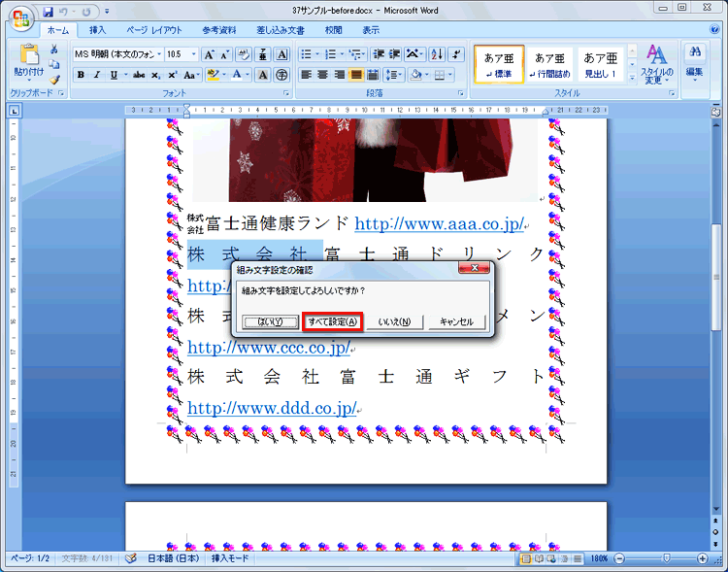
Task: Click すべて設定(A) button
Action: pos(332,321)
